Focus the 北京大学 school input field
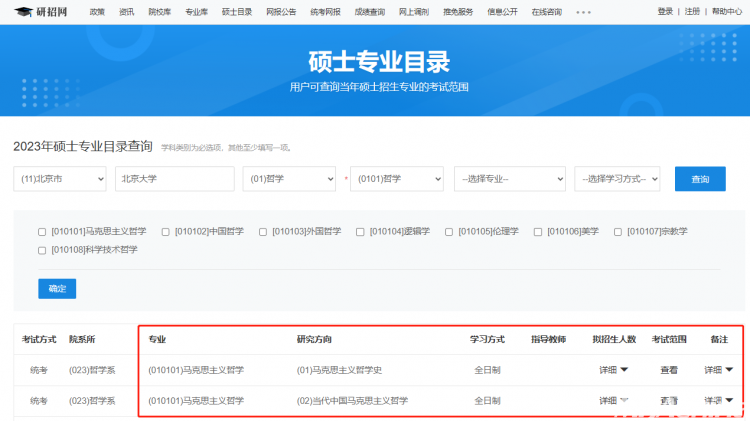The width and height of the screenshot is (750, 421). coord(175,179)
